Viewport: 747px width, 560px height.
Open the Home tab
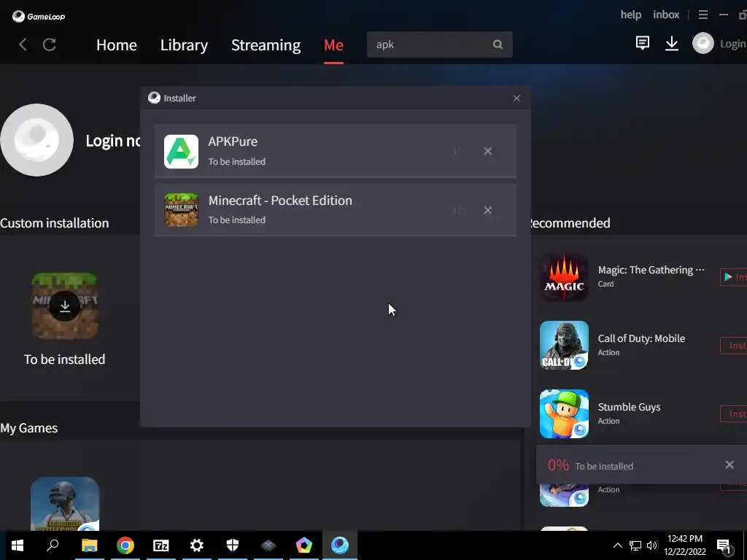click(x=117, y=45)
